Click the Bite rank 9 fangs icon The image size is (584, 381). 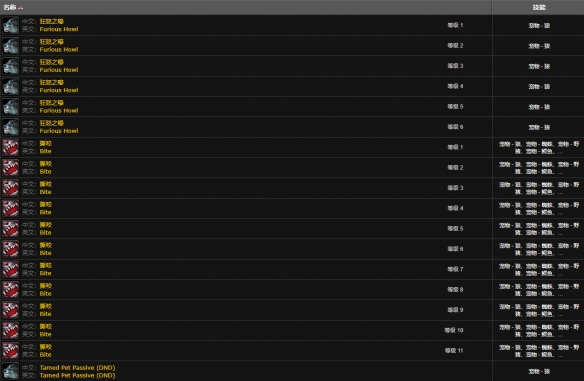[x=10, y=310]
